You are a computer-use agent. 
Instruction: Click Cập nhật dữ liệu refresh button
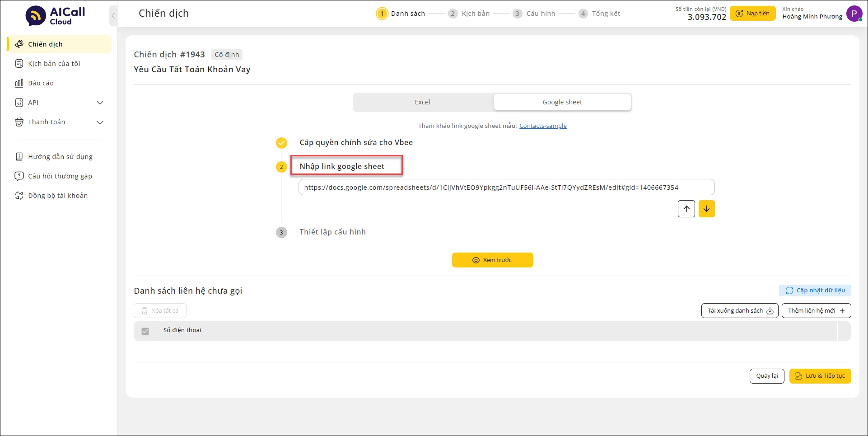coord(815,291)
